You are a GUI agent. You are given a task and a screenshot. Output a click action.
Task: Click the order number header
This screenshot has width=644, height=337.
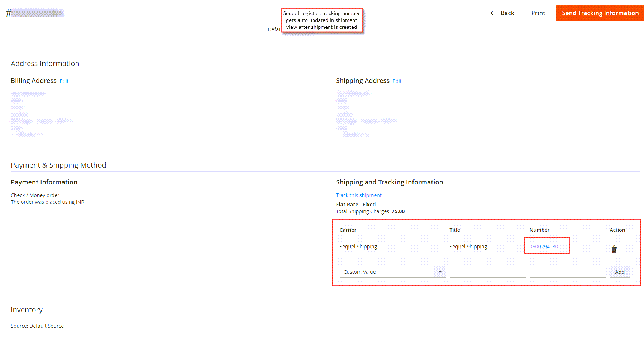(36, 12)
